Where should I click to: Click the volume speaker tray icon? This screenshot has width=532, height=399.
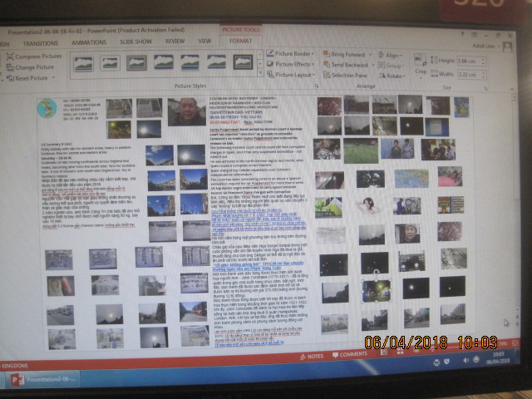[466, 360]
